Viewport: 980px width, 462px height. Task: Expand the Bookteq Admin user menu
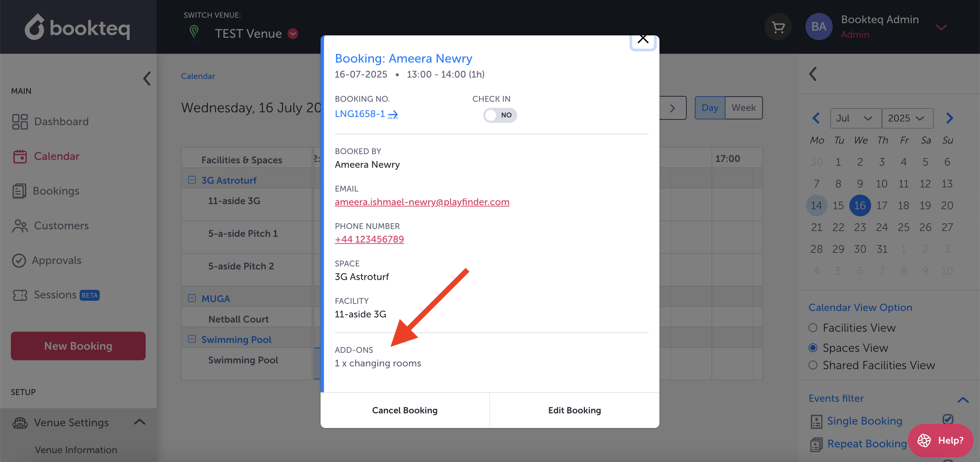click(x=941, y=27)
